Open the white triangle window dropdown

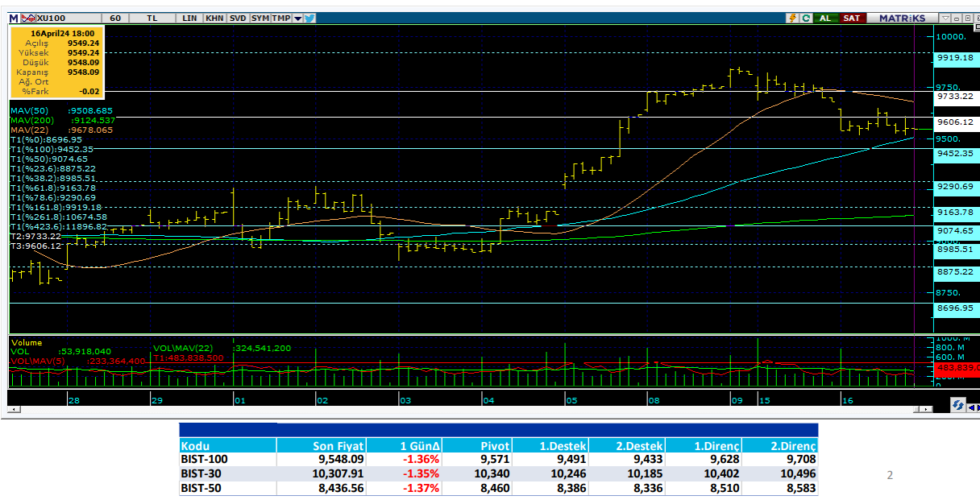pos(946,18)
